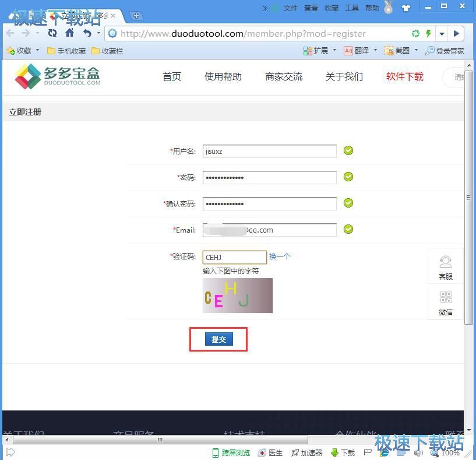476x460 pixels.
Task: Click 加速器 accelerator in status bar
Action: (x=306, y=452)
